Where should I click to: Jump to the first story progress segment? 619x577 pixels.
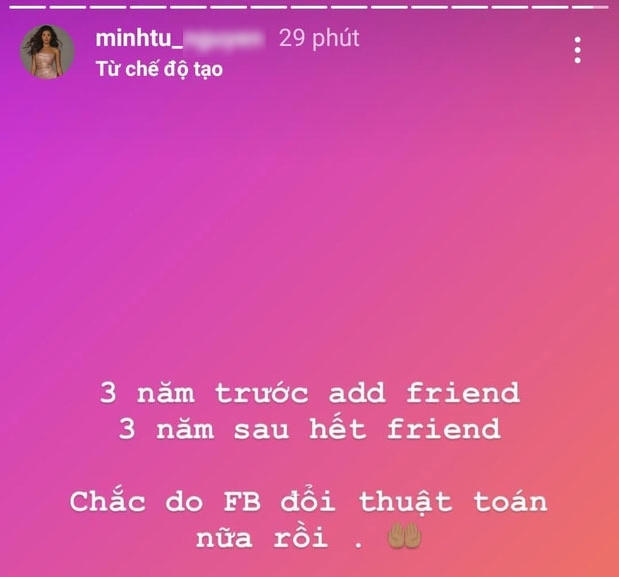(28, 7)
